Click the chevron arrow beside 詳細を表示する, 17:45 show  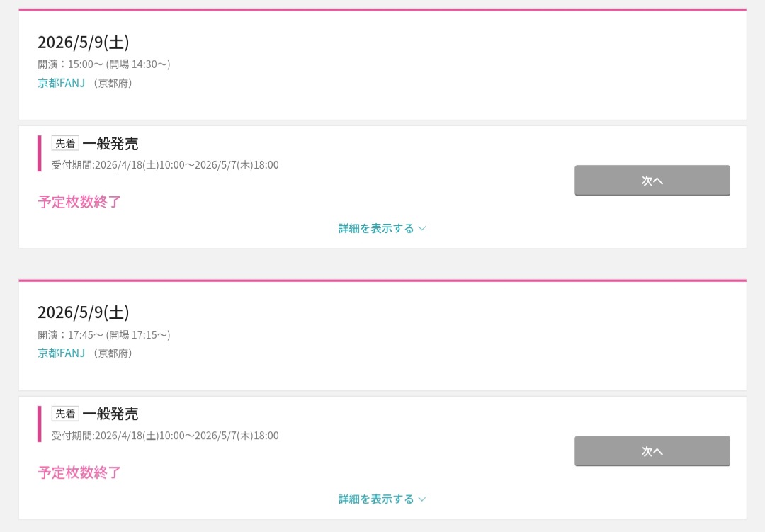coord(422,499)
